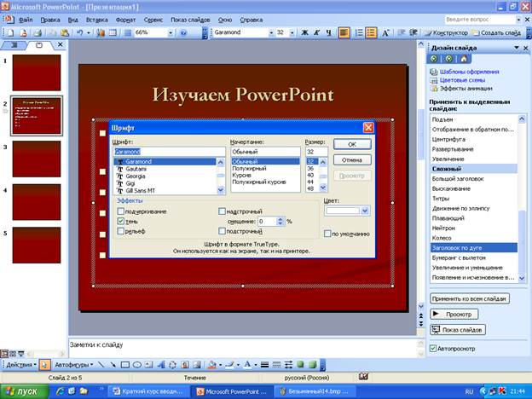Image resolution: width=532 pixels, height=399 pixels.
Task: Select slide 3 thumbnail
Action: pyautogui.click(x=37, y=159)
